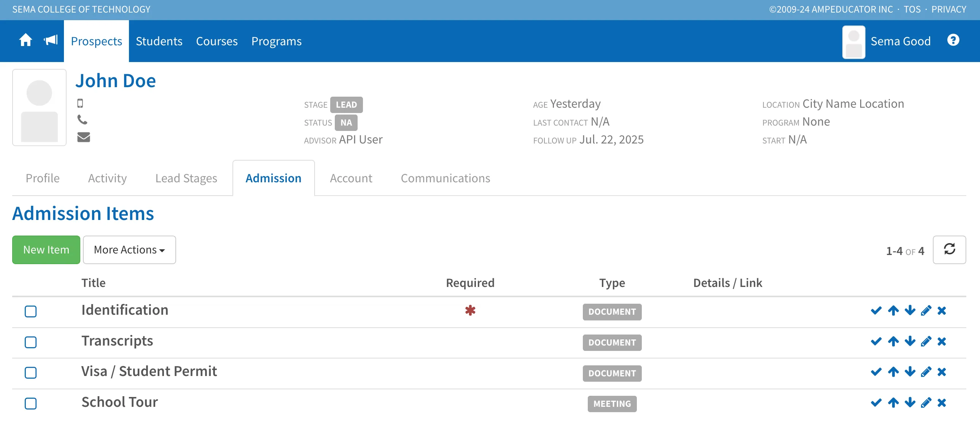This screenshot has height=427, width=980.
Task: Check the Identification row checkbox
Action: click(x=30, y=311)
